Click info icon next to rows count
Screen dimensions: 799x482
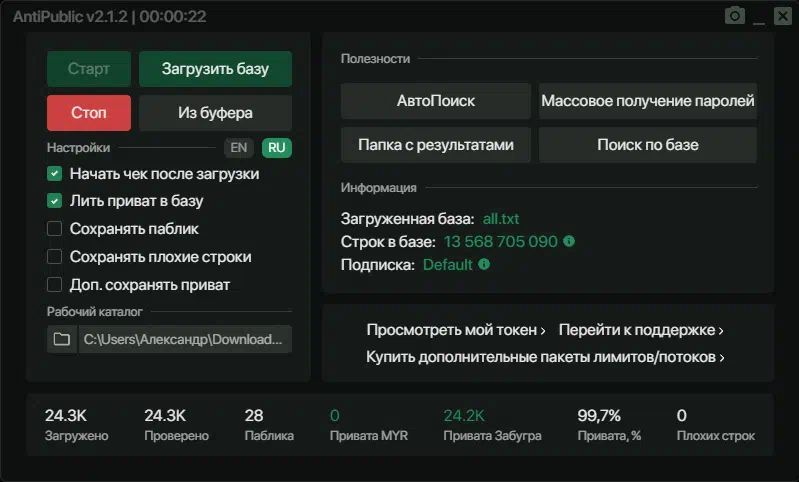tap(569, 241)
